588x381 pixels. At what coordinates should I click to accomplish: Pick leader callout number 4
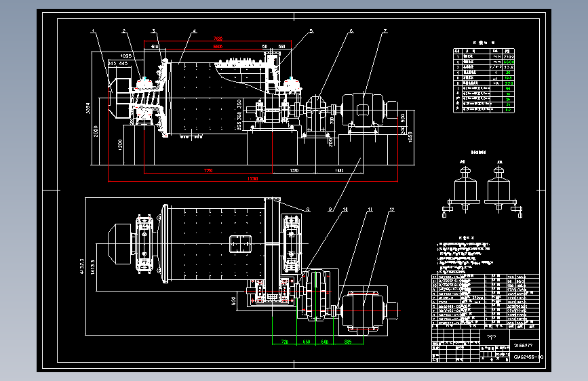[x=194, y=31]
